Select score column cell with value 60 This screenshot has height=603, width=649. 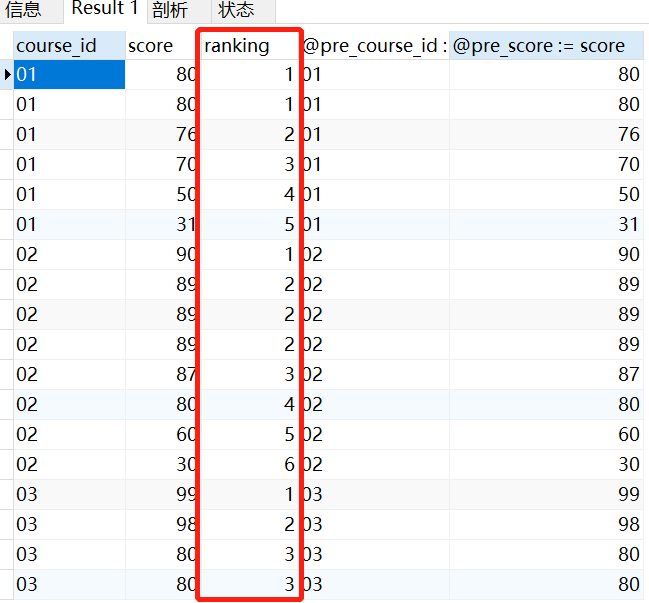[x=161, y=435]
